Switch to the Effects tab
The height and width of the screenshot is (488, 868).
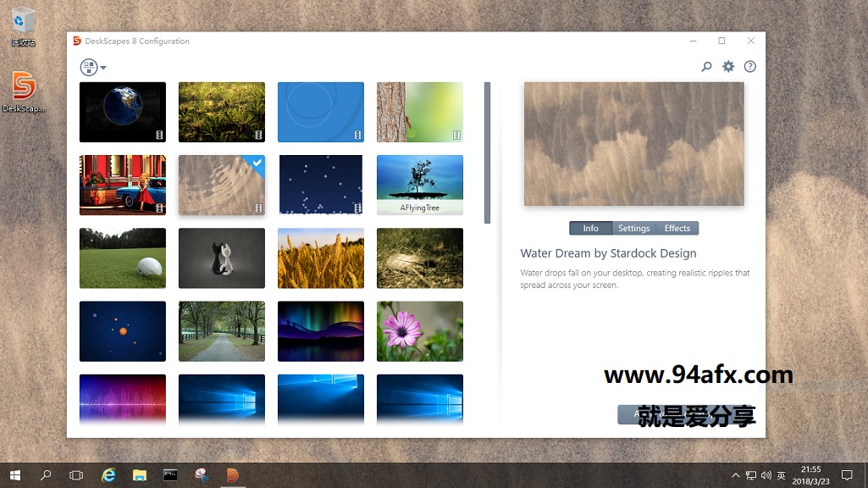(677, 228)
